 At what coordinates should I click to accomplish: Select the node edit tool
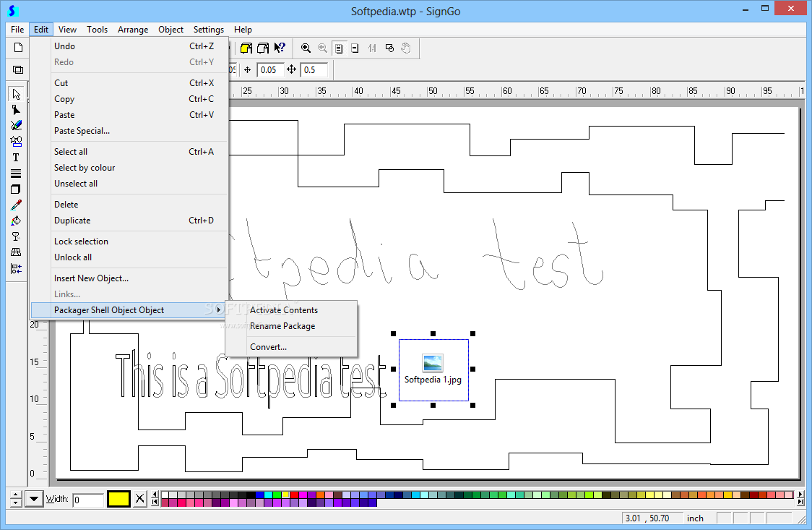click(16, 110)
